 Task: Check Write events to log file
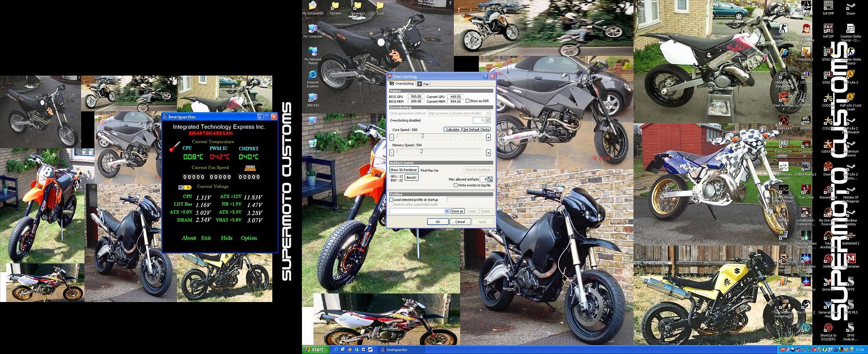[x=455, y=185]
